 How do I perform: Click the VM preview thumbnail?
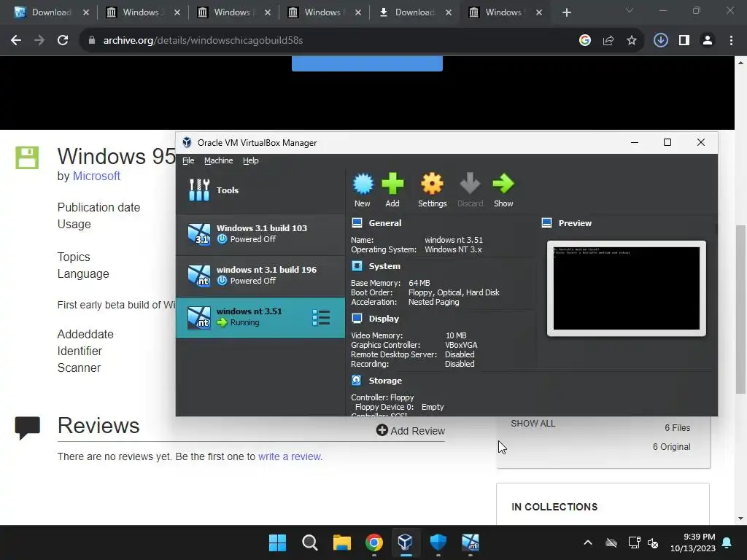(x=627, y=288)
